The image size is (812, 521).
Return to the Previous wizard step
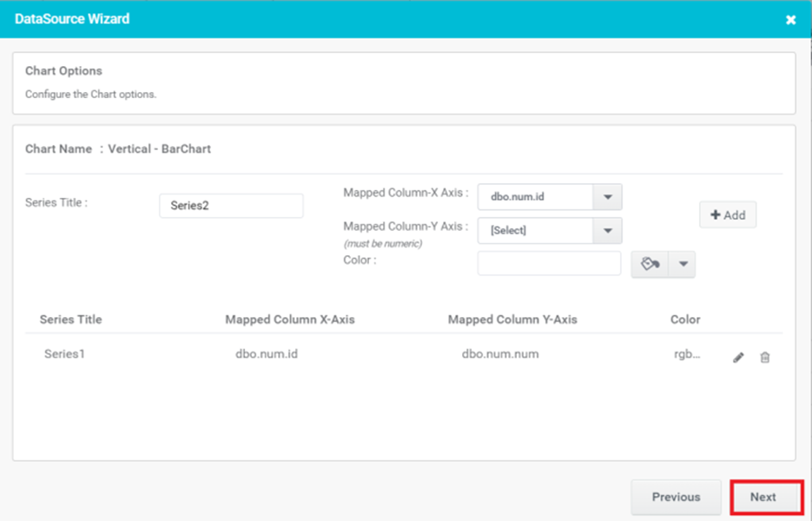tap(676, 498)
